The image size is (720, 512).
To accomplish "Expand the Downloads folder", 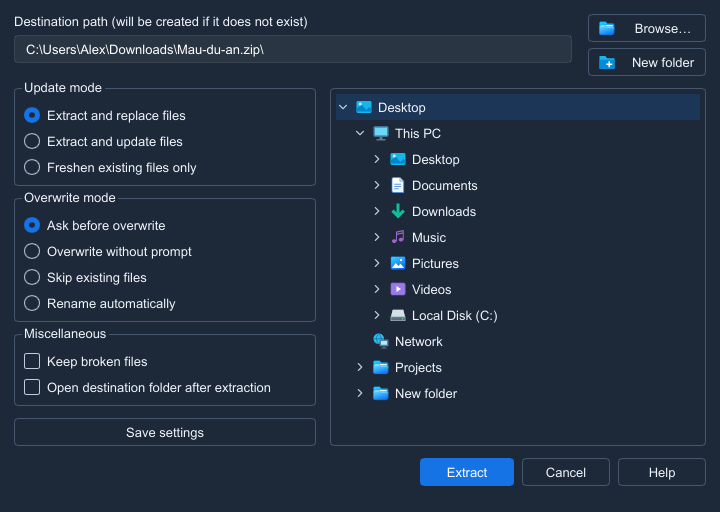I will (377, 211).
